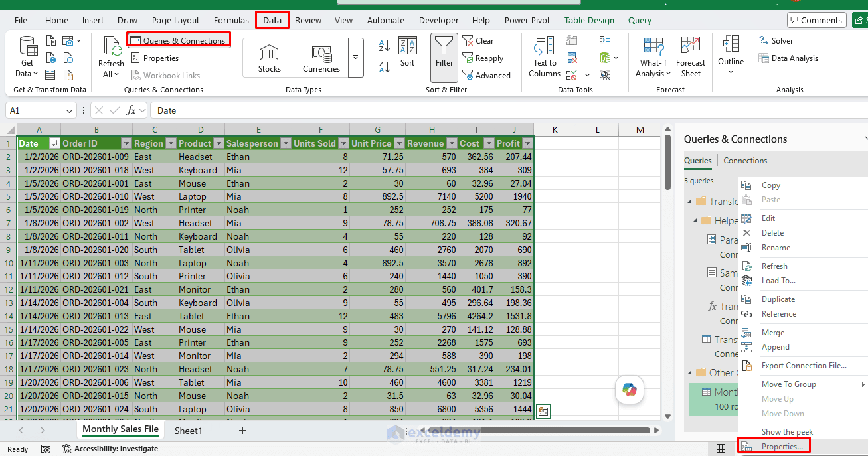This screenshot has width=868, height=456.
Task: Open the Query ribbon tab
Action: [x=640, y=20]
